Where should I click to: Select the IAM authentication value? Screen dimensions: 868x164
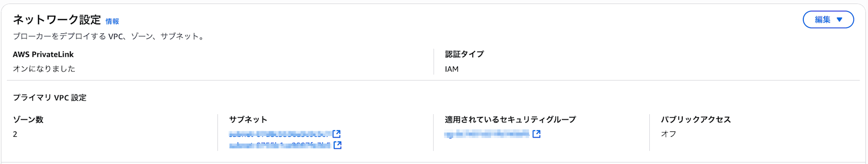pos(452,69)
